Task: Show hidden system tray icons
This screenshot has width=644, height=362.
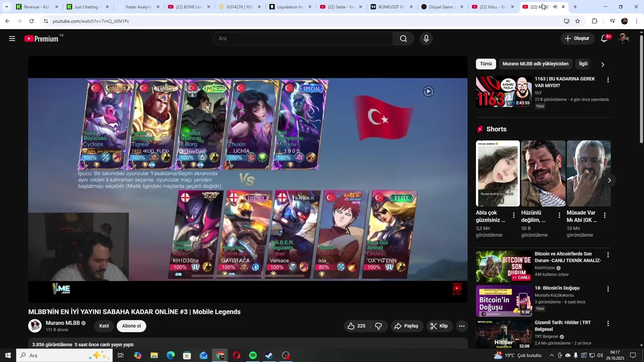Action: [x=551, y=355]
